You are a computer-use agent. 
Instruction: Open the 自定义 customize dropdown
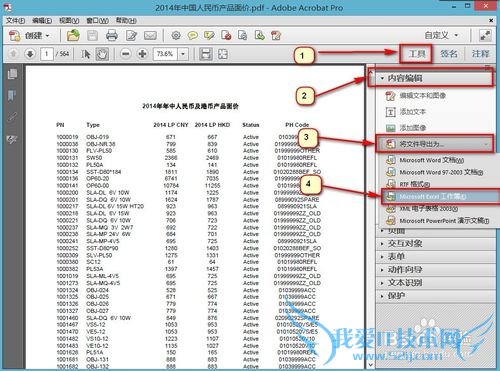[x=442, y=35]
